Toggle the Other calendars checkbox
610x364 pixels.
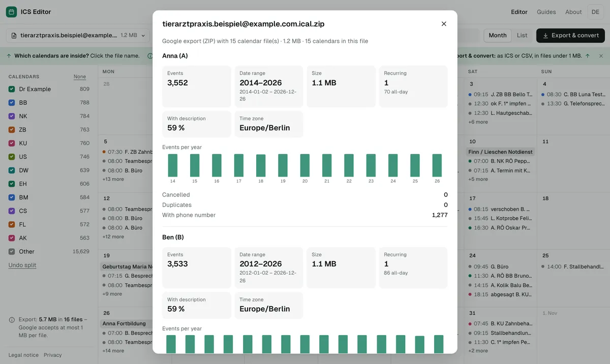(x=12, y=251)
